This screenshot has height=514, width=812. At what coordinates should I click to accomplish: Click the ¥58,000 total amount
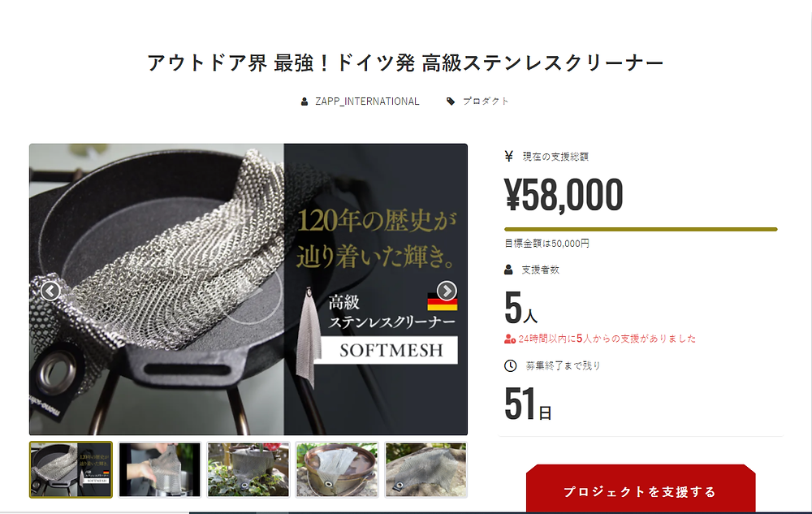point(564,195)
